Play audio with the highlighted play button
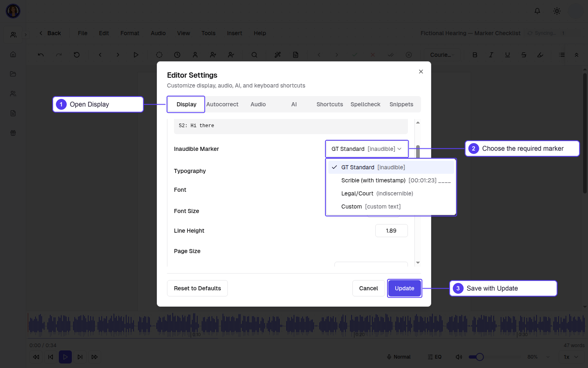This screenshot has height=368, width=588. [x=65, y=357]
